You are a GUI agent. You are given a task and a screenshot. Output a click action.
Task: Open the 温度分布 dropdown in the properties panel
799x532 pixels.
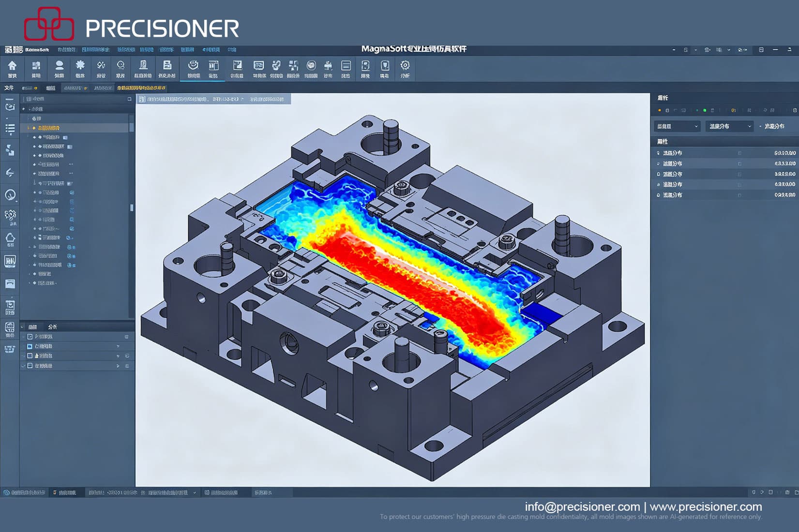[x=729, y=126]
